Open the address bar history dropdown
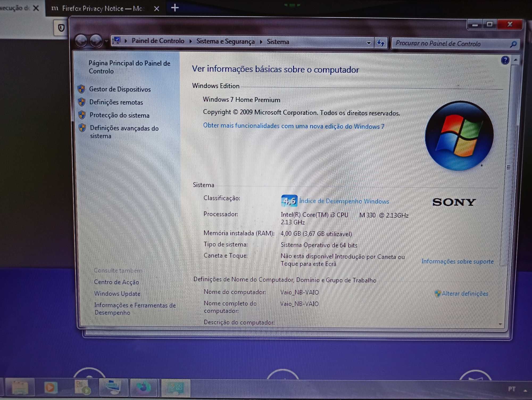The height and width of the screenshot is (400, 532). (369, 43)
